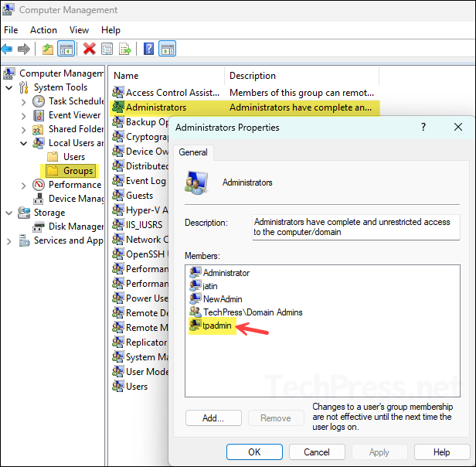The width and height of the screenshot is (476, 467).
Task: Expand the Performance node
Action: tap(24, 186)
